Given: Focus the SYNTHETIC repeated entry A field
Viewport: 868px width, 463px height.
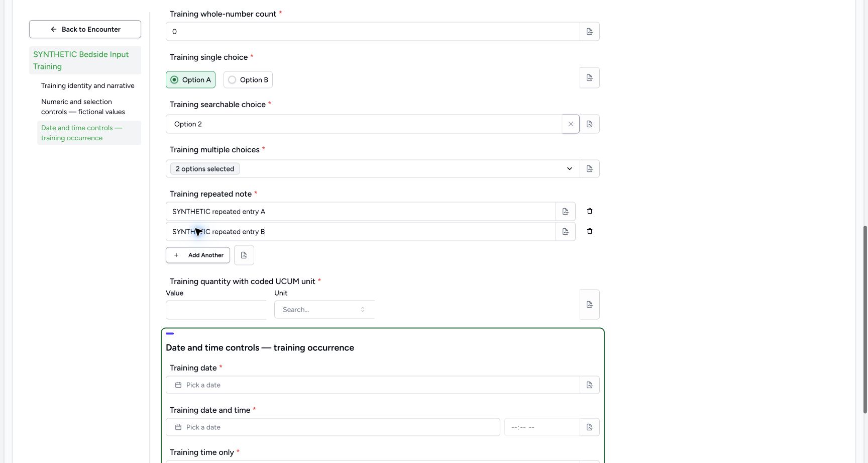Looking at the screenshot, I should click(361, 212).
